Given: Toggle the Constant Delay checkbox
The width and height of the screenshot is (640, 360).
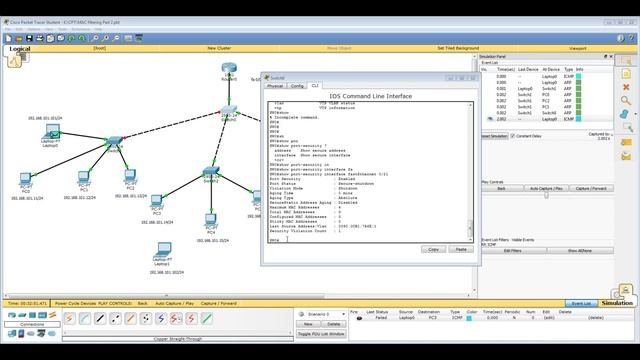Looking at the screenshot, I should 513,136.
